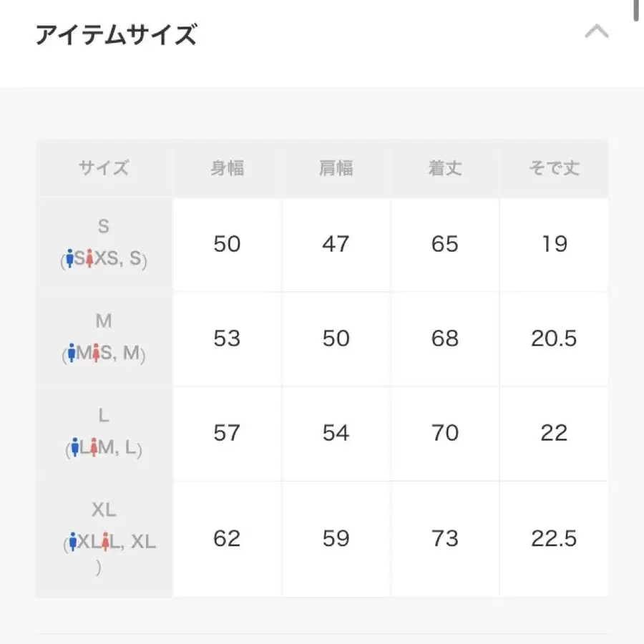Click the blue men's icon in S row
The image size is (644, 644).
point(69,259)
